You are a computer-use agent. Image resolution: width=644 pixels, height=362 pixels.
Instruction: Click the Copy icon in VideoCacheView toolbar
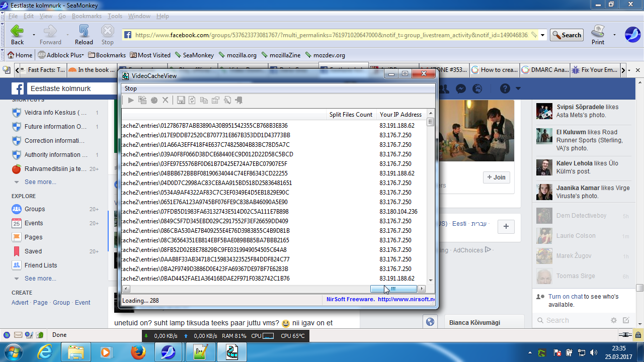pos(204,101)
